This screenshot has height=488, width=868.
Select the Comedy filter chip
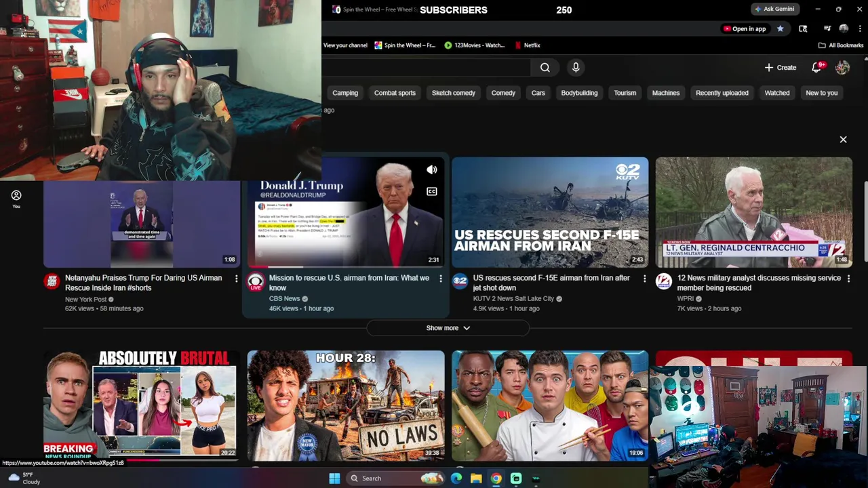coord(503,93)
